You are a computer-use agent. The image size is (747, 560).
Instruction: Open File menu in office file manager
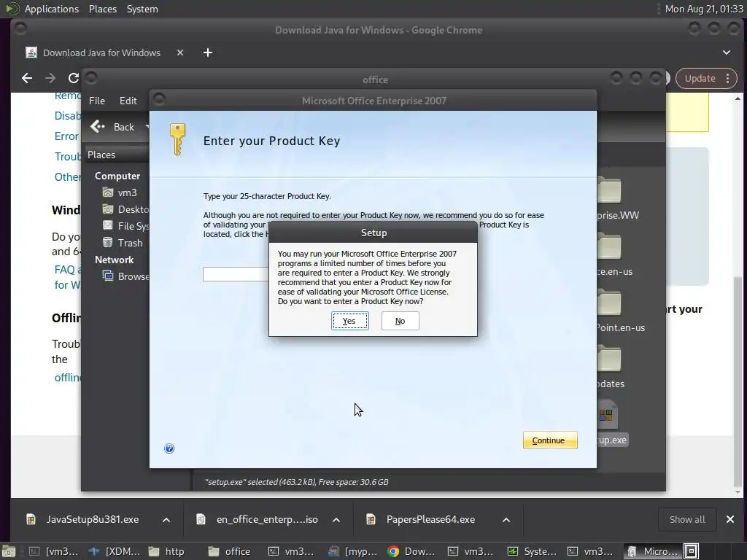coord(97,101)
